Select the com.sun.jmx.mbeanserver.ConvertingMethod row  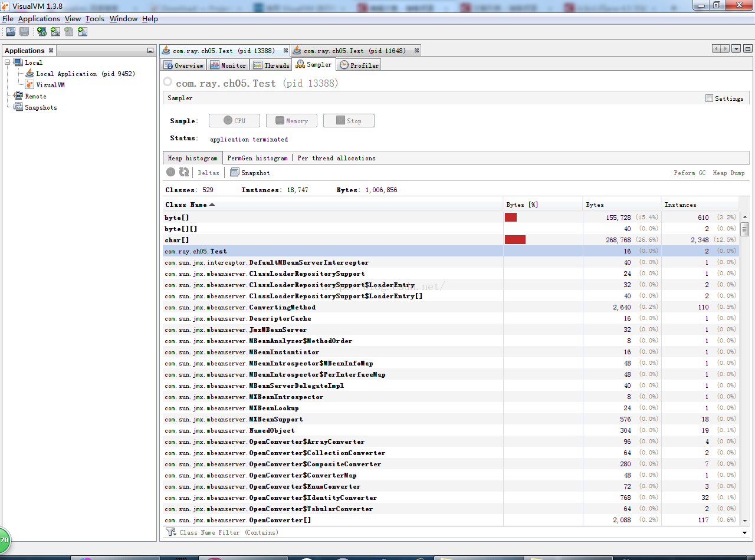(x=451, y=307)
